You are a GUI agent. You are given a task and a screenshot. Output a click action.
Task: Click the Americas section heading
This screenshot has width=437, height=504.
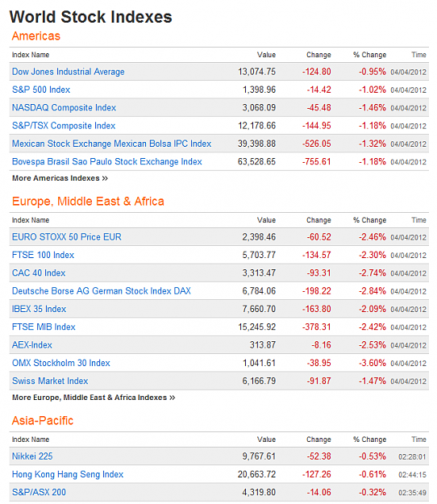pyautogui.click(x=36, y=36)
